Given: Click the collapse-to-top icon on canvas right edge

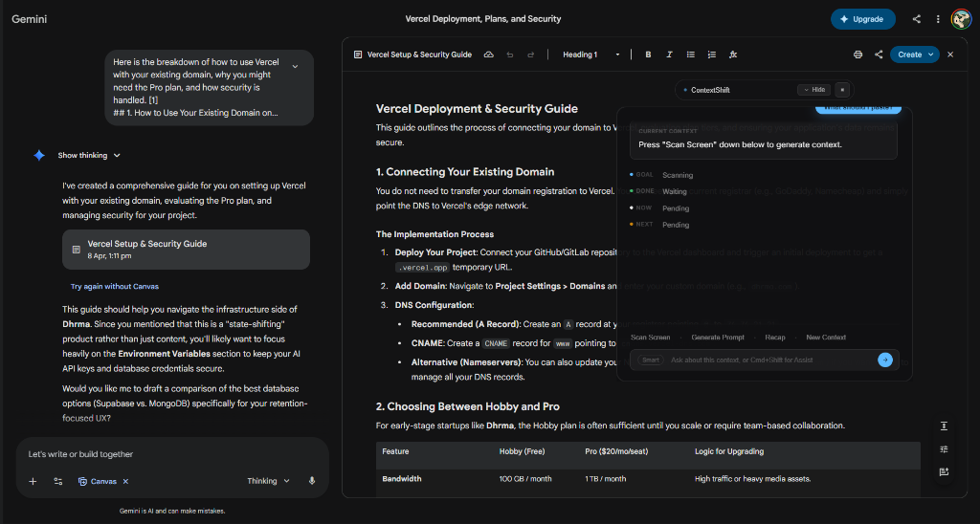Looking at the screenshot, I should [944, 426].
